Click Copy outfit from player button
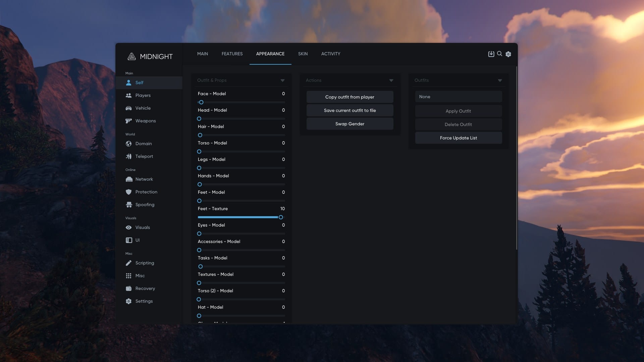Viewport: 644px width, 362px height. coord(350,97)
